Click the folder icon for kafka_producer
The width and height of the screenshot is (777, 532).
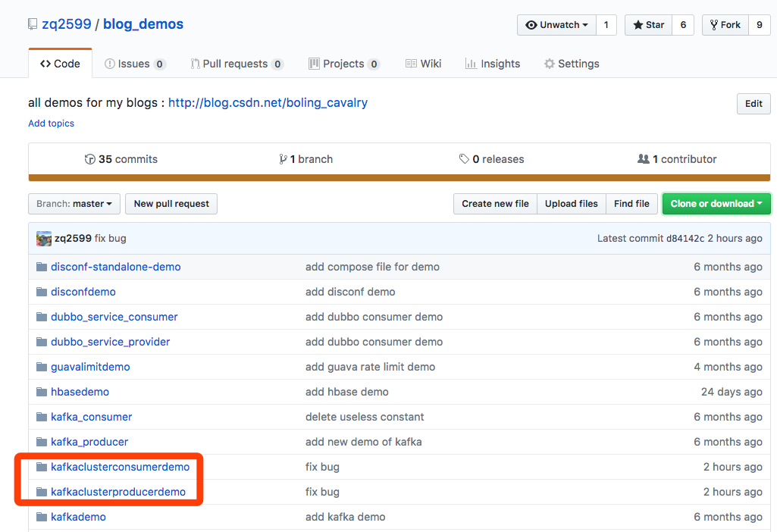pyautogui.click(x=42, y=442)
